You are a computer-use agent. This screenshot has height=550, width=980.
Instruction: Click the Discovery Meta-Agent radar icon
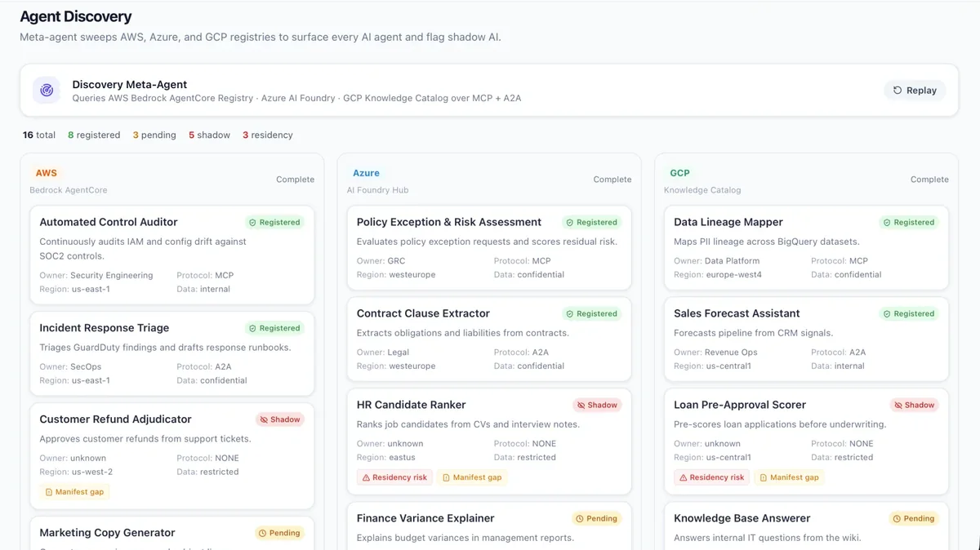[x=47, y=91]
